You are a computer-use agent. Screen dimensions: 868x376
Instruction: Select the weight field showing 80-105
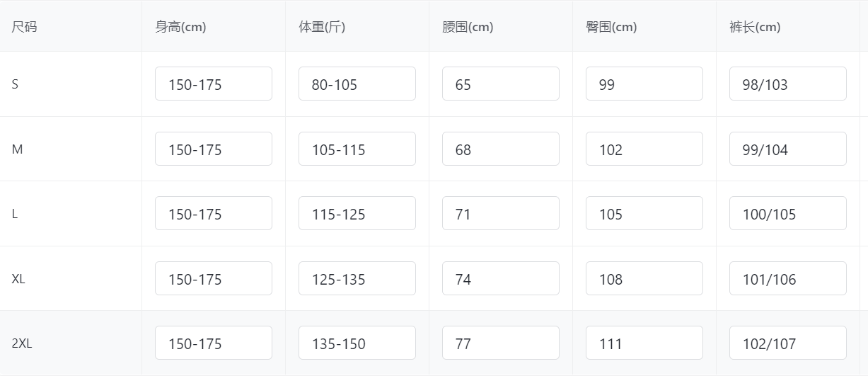pyautogui.click(x=357, y=84)
